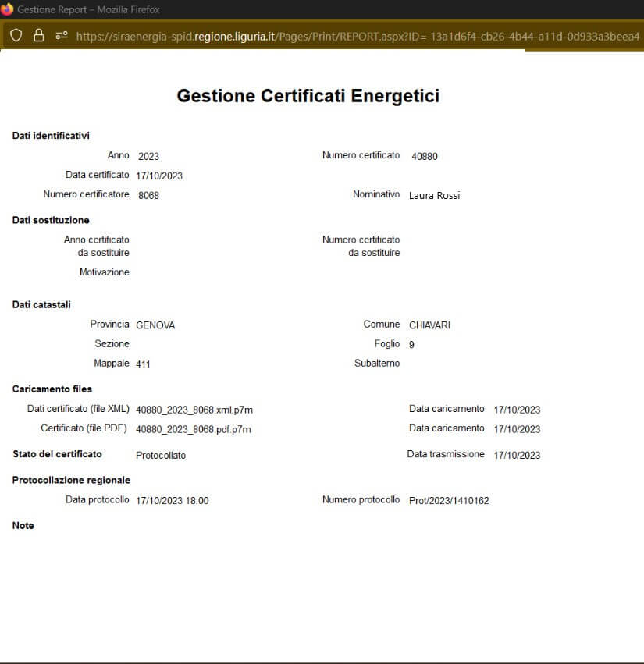Click the Protocollazione regionale heading
Viewport: 644px width, 664px height.
[x=71, y=480]
